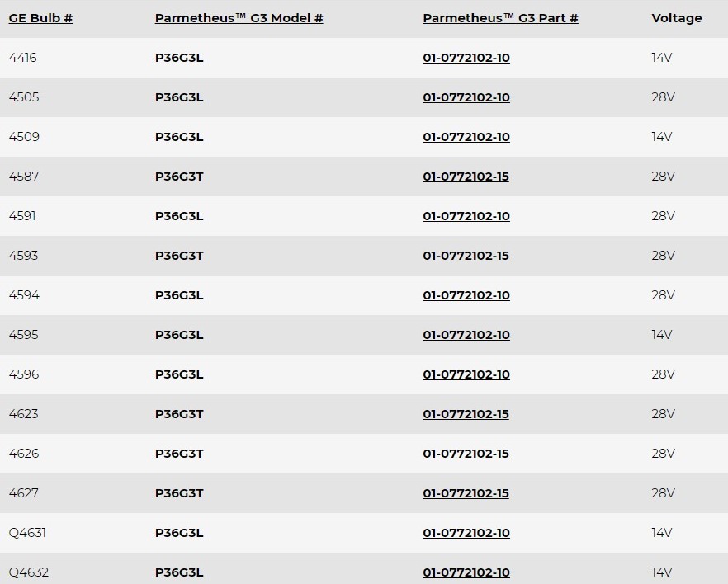
Task: Open part number link for bulb 4591
Action: coord(466,216)
